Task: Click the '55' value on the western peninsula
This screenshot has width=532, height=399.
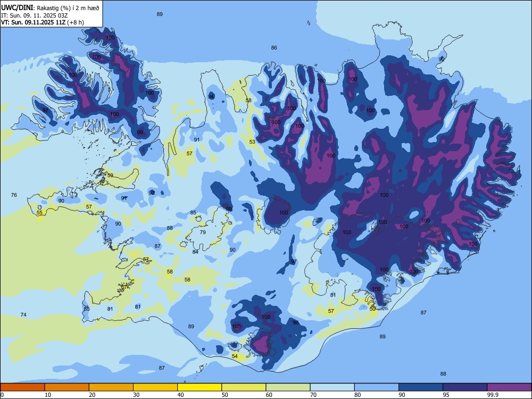Action: [x=40, y=213]
